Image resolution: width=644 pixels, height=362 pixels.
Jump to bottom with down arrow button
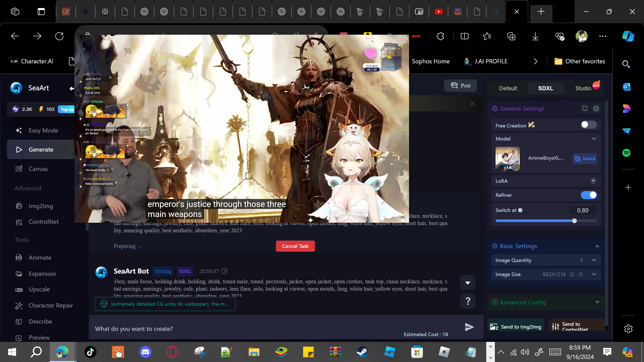point(468,283)
